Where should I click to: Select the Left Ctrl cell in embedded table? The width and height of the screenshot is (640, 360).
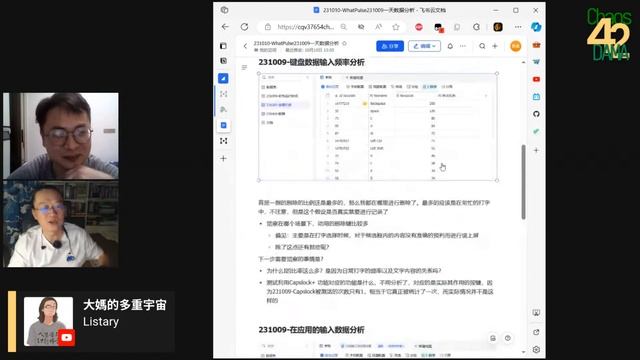[376, 141]
